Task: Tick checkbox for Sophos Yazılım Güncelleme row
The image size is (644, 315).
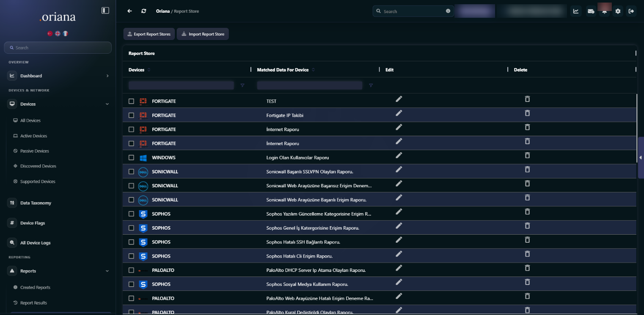Action: [131, 214]
